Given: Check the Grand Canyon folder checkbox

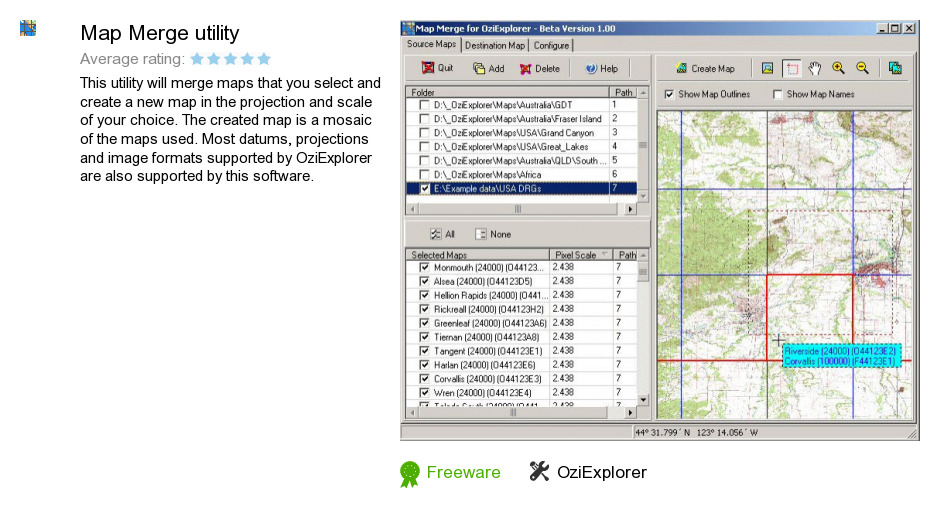Looking at the screenshot, I should click(424, 132).
